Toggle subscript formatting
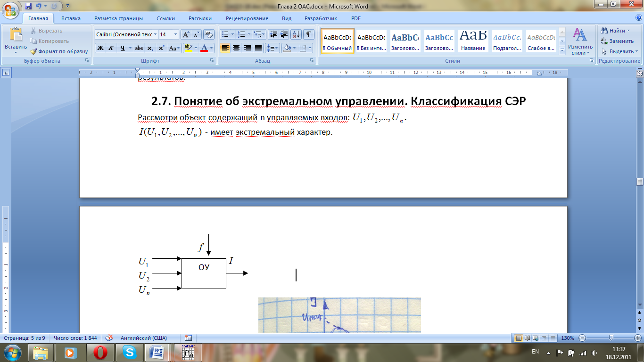 pos(150,48)
